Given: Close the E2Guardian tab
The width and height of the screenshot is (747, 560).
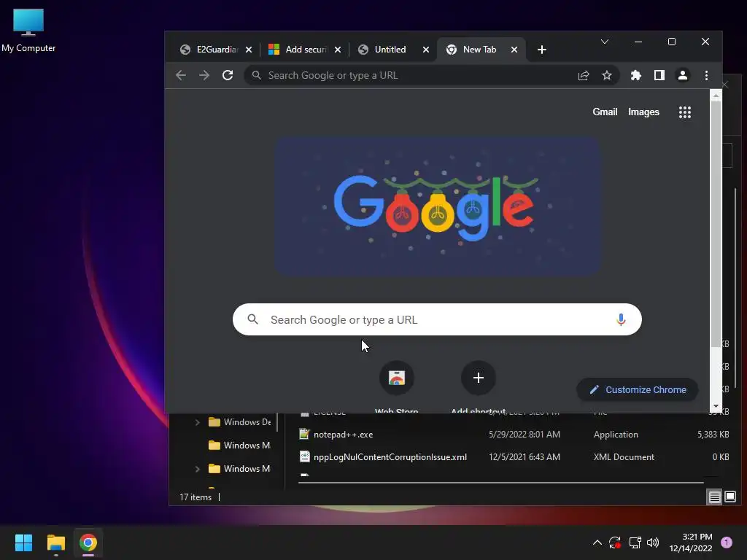Looking at the screenshot, I should [x=249, y=50].
